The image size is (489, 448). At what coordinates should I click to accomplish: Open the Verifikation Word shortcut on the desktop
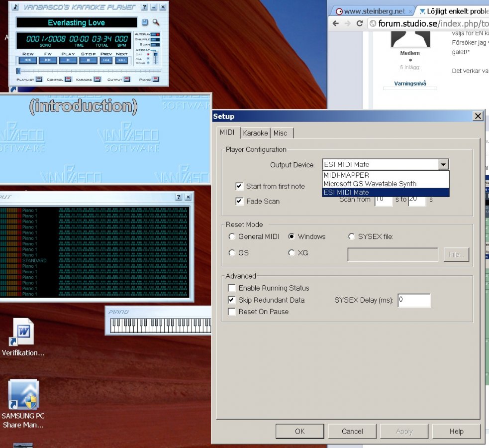click(x=23, y=337)
